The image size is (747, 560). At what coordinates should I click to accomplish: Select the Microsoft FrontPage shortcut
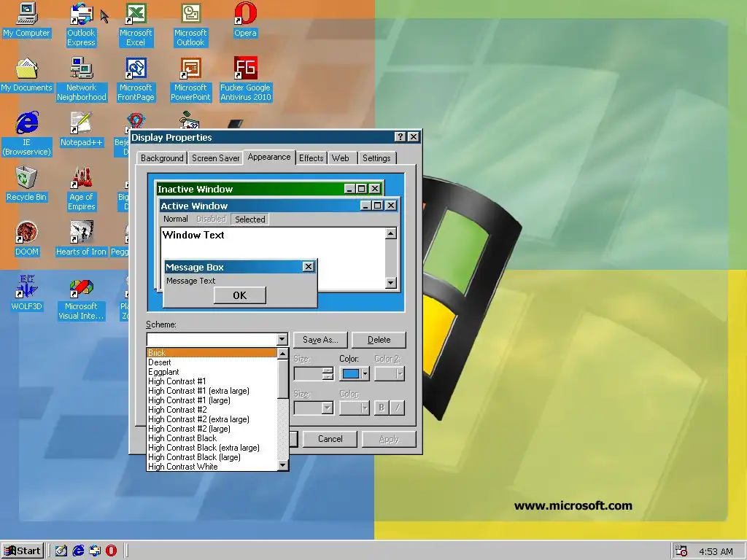[136, 79]
